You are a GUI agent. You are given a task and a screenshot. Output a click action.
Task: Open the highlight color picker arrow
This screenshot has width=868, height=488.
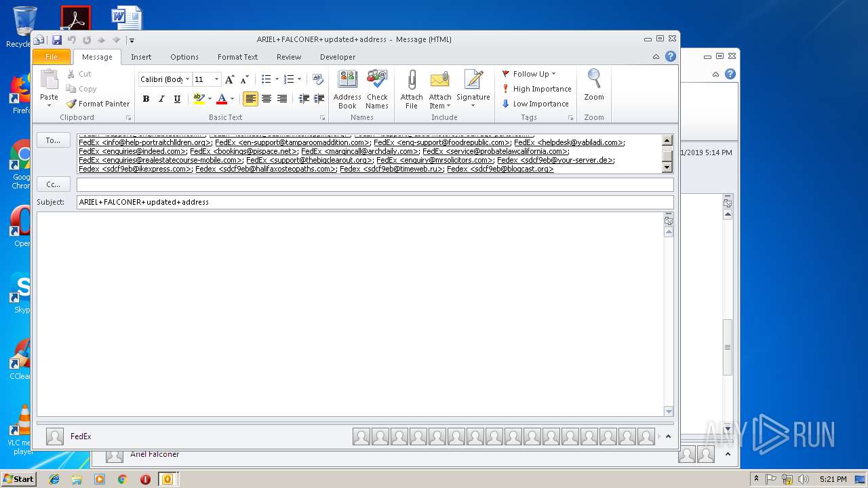(x=210, y=99)
